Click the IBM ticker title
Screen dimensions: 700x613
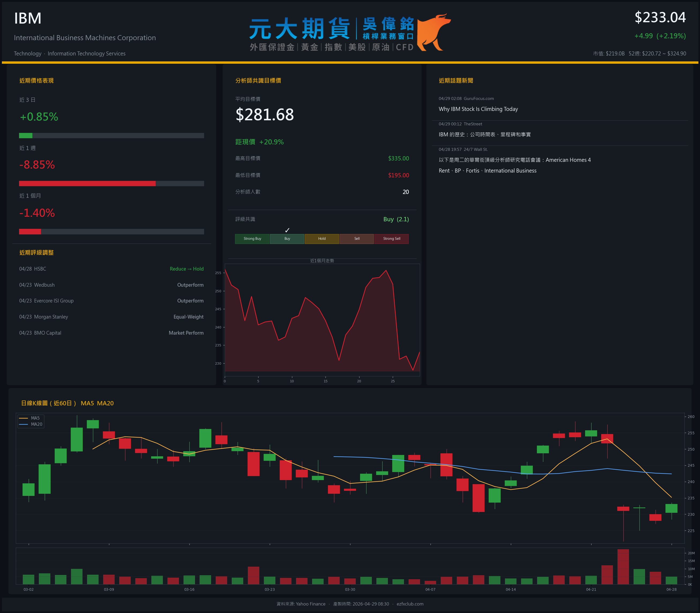click(28, 18)
